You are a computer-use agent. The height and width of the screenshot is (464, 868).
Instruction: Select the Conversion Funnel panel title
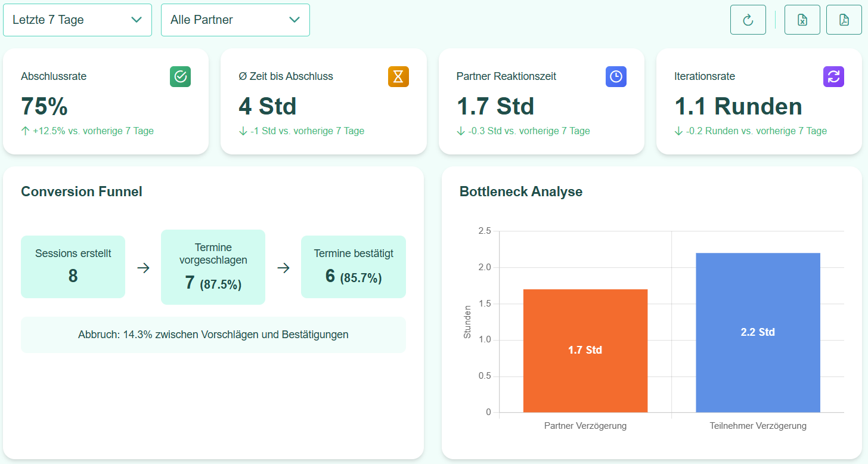pyautogui.click(x=82, y=191)
